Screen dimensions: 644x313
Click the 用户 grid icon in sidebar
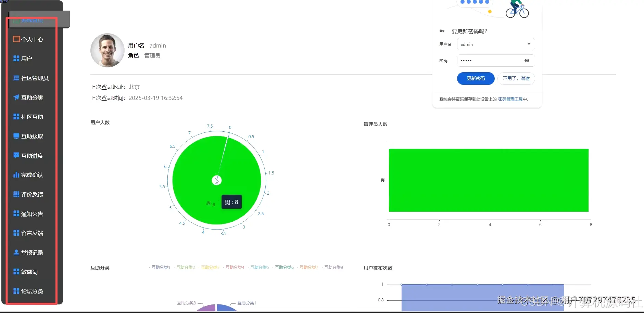[x=16, y=58]
